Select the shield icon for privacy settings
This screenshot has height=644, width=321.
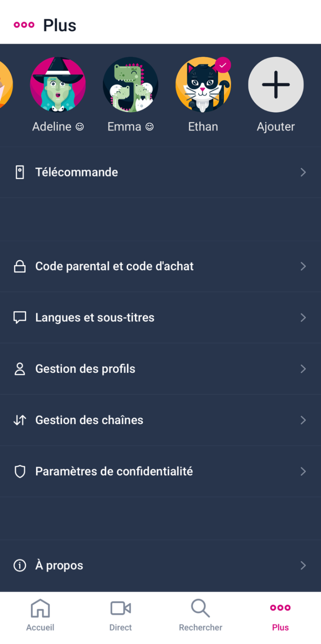[20, 471]
